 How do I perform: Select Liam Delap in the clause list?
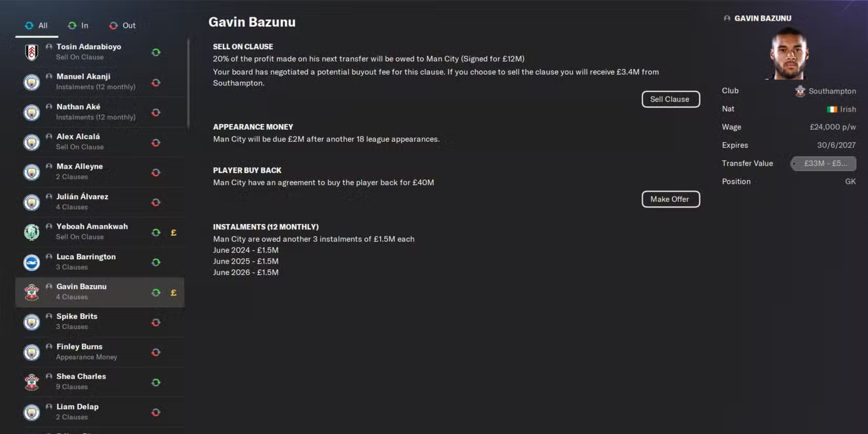78,411
